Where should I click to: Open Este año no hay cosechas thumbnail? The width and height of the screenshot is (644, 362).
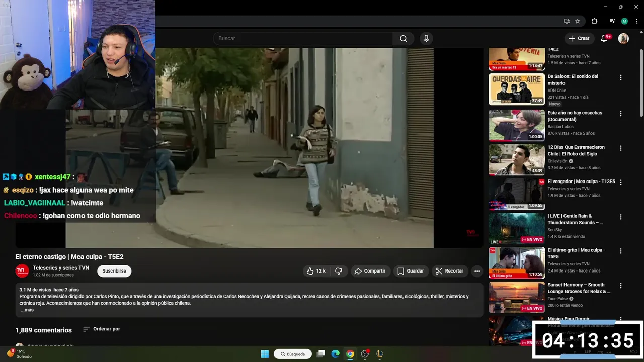pos(517,125)
